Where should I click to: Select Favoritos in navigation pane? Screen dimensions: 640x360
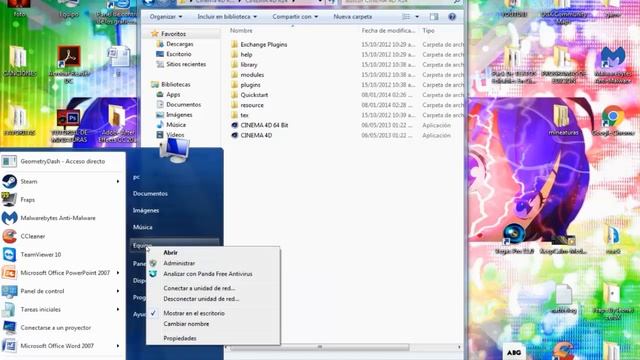pyautogui.click(x=173, y=34)
